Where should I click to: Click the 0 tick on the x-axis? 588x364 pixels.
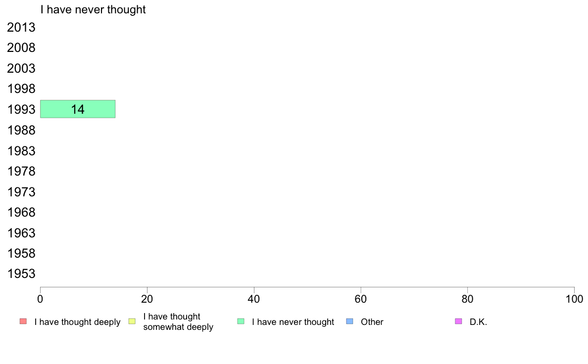click(40, 299)
